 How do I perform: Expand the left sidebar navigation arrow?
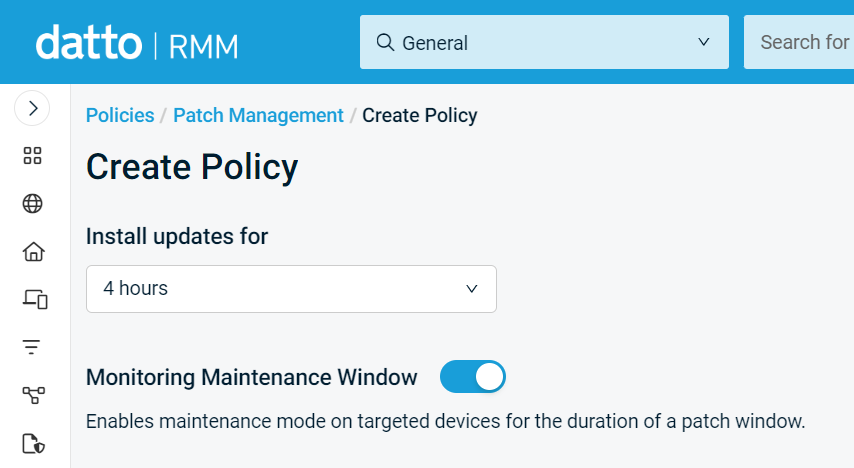(x=32, y=108)
